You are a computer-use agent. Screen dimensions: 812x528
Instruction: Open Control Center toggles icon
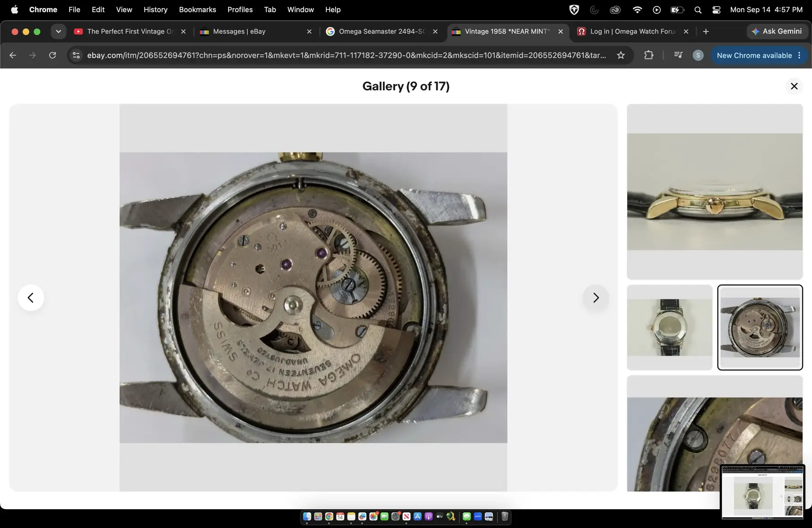coord(716,9)
